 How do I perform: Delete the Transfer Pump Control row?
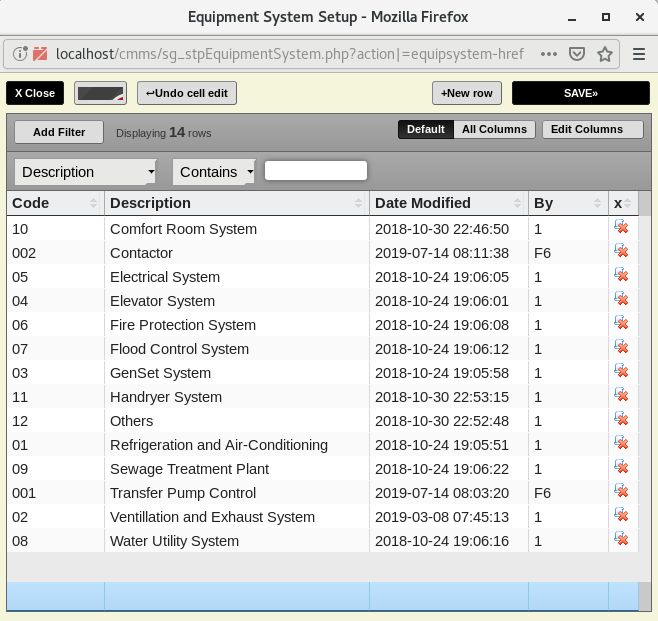tap(621, 490)
